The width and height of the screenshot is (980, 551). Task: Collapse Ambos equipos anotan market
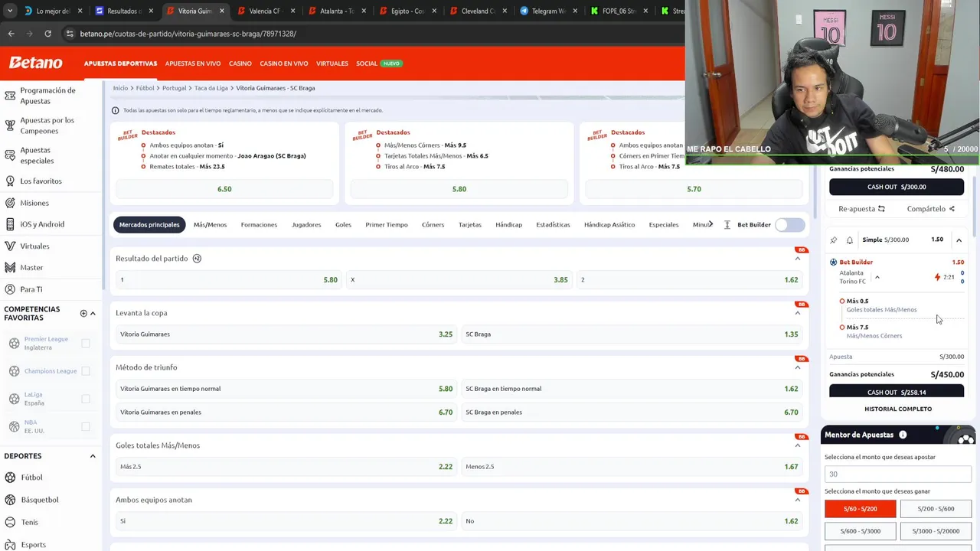point(797,500)
